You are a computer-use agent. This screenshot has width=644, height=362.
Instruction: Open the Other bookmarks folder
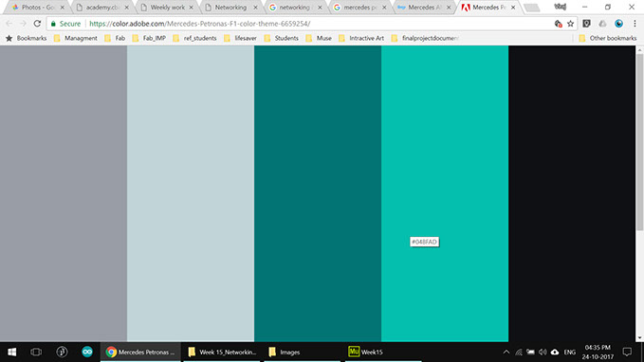(x=607, y=38)
